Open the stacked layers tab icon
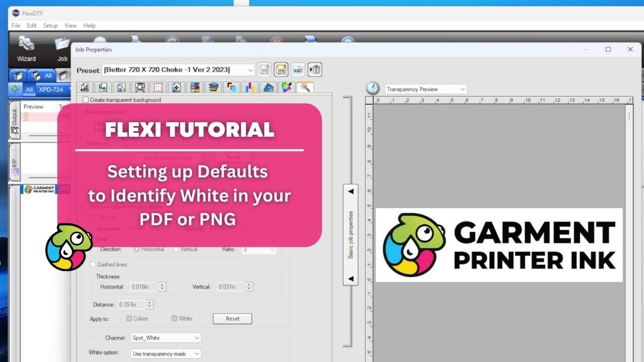This screenshot has width=644, height=362. point(213,87)
